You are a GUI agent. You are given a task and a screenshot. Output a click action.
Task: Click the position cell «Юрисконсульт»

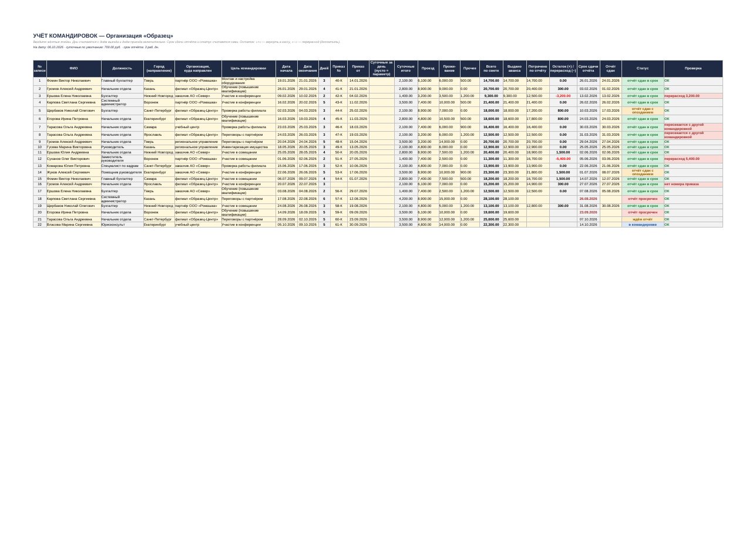tap(122, 225)
